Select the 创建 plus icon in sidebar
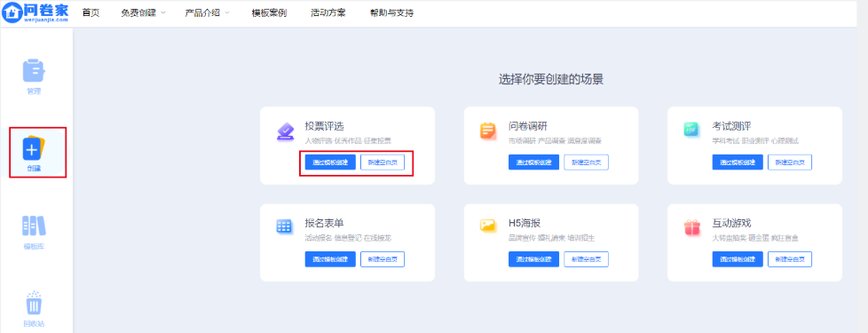Viewport: 868px width, 333px height. coord(33,147)
